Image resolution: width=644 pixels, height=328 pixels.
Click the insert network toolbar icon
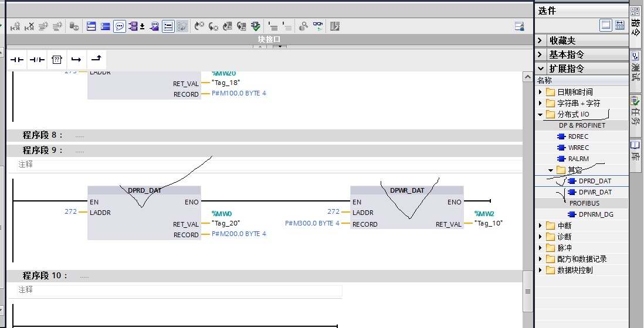pyautogui.click(x=91, y=26)
